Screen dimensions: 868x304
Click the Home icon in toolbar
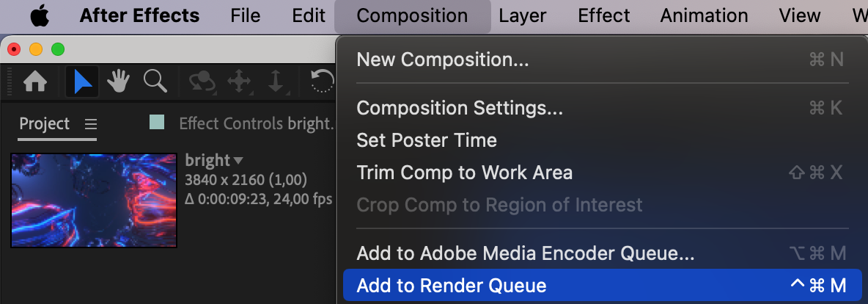(x=35, y=82)
